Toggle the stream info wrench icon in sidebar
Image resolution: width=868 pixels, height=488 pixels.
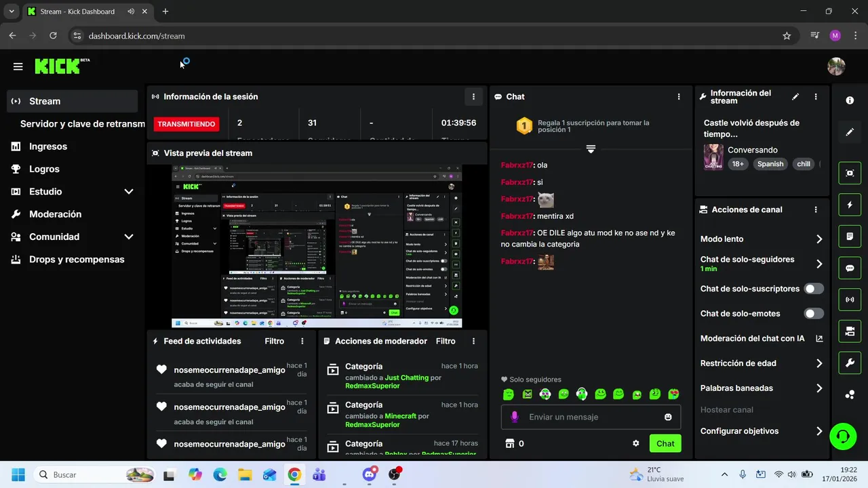(x=850, y=363)
